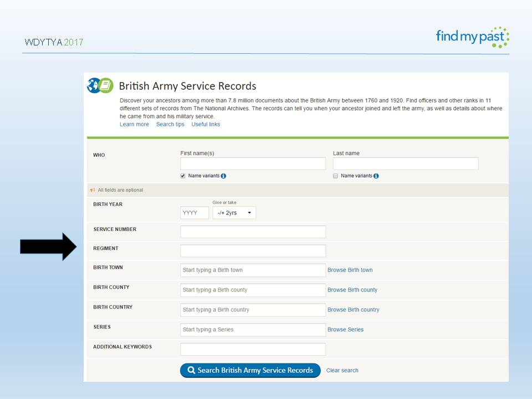
Task: Open the Learn more link
Action: pyautogui.click(x=134, y=124)
